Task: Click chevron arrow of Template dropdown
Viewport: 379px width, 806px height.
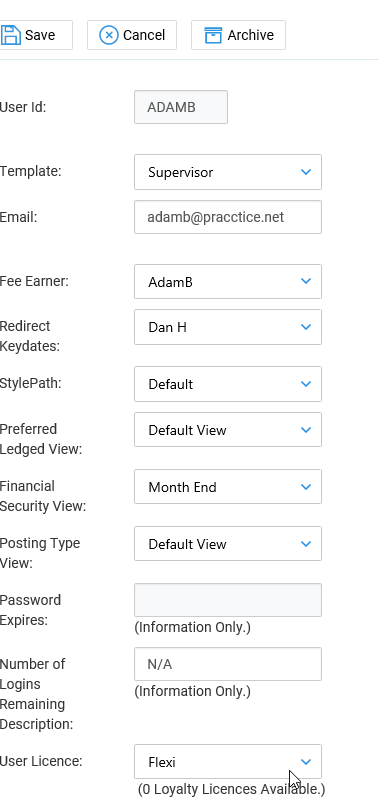Action: coord(306,172)
